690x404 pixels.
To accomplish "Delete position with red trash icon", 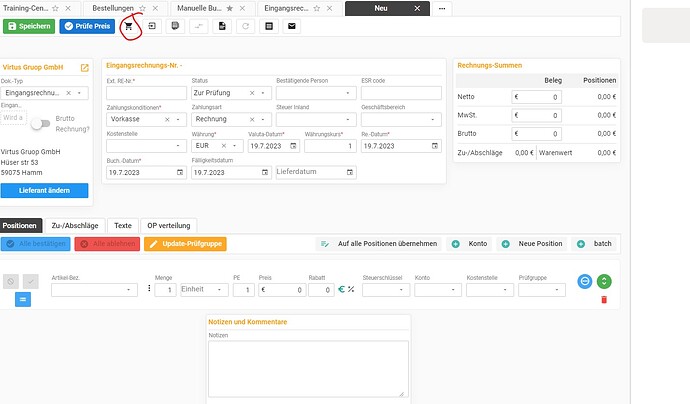I will (x=604, y=300).
